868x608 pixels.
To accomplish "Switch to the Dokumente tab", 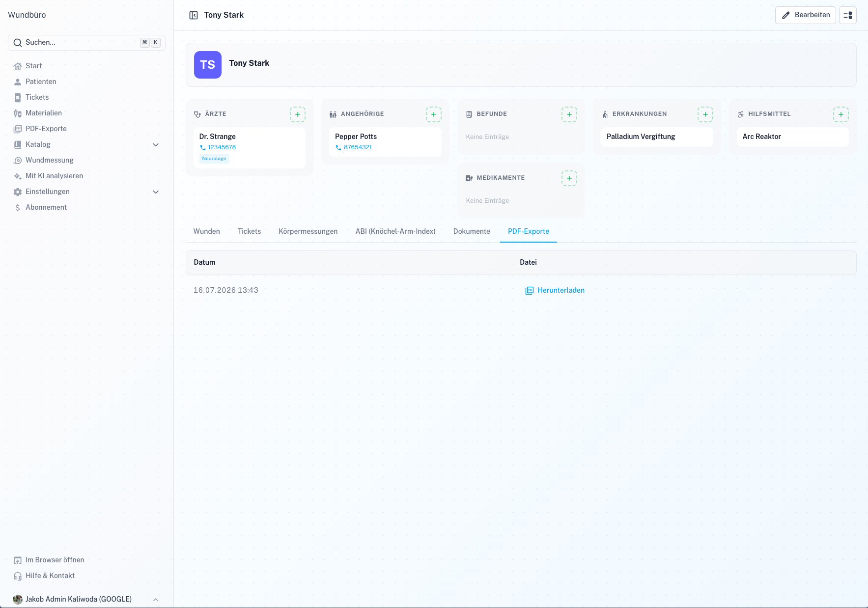I will point(472,231).
